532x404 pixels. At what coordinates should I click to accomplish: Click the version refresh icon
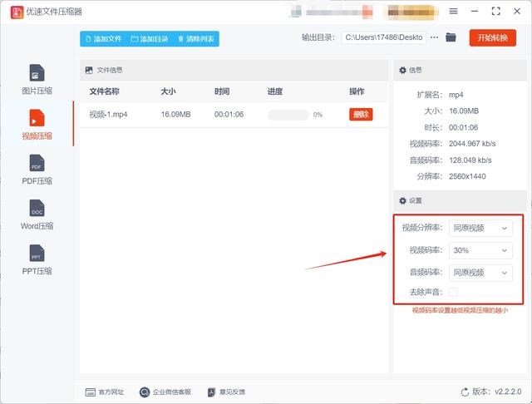(x=465, y=392)
